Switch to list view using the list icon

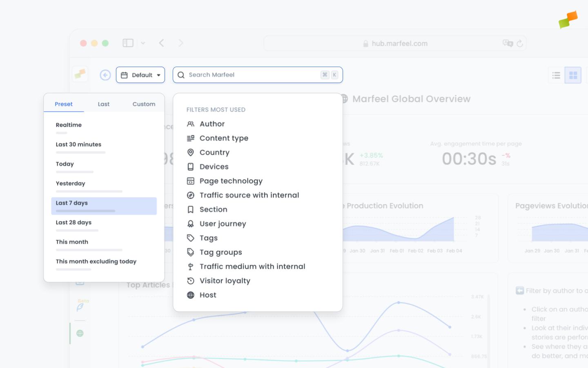(x=556, y=75)
